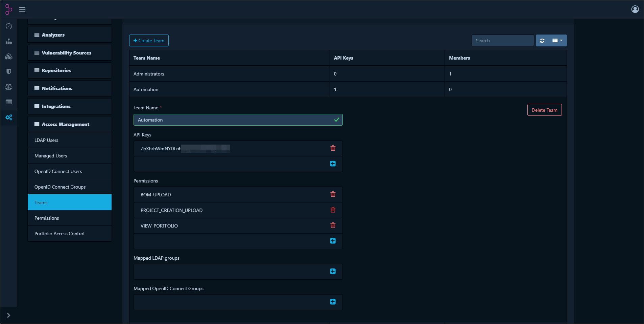Click the Delete Team button
This screenshot has width=644, height=324.
point(544,110)
